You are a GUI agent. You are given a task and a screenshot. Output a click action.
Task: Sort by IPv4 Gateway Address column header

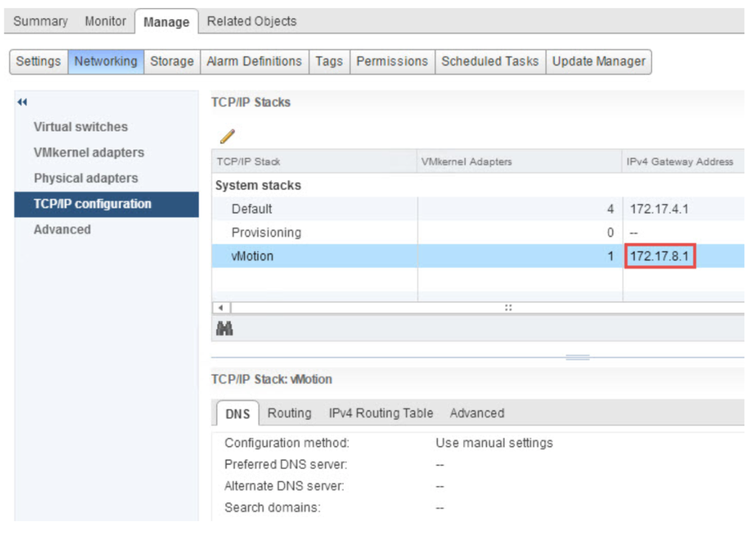coord(683,162)
